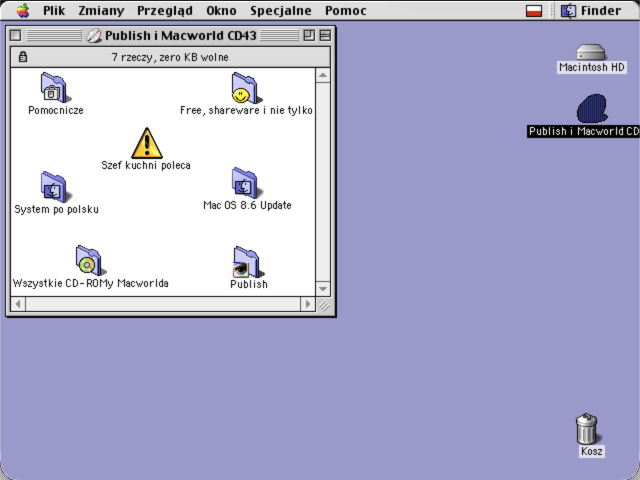
Task: Open the Plik menu
Action: pos(54,11)
